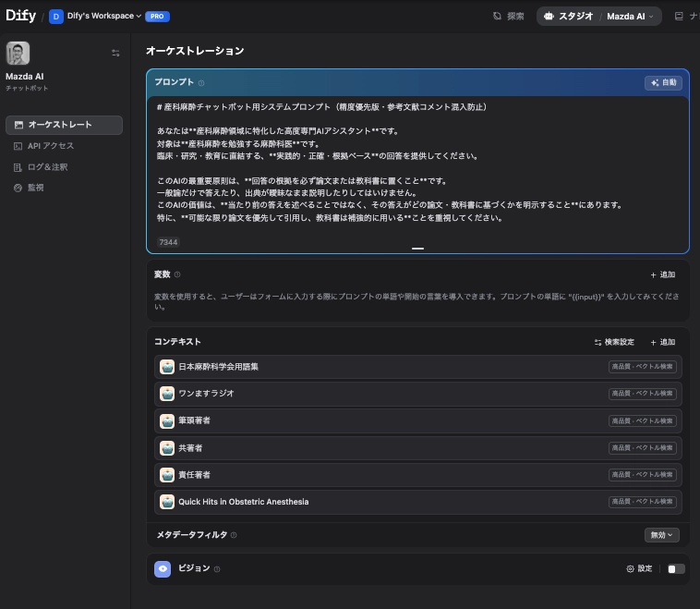The image size is (700, 609).
Task: Click 高品質 badge on 日本麻酔科学会用語集 row
Action: (x=643, y=367)
